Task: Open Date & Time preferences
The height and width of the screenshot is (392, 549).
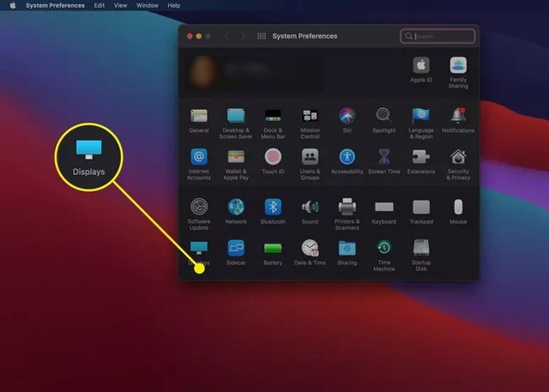Action: [x=310, y=252]
